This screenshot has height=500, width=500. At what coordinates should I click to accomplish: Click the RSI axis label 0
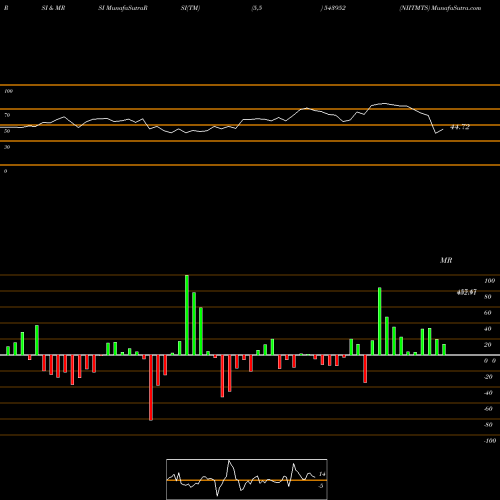[x=5, y=171]
